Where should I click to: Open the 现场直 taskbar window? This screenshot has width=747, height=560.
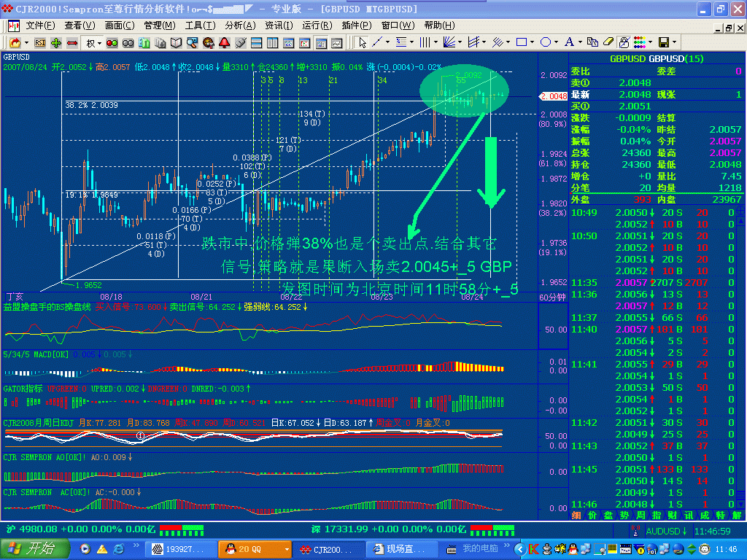coord(401,549)
